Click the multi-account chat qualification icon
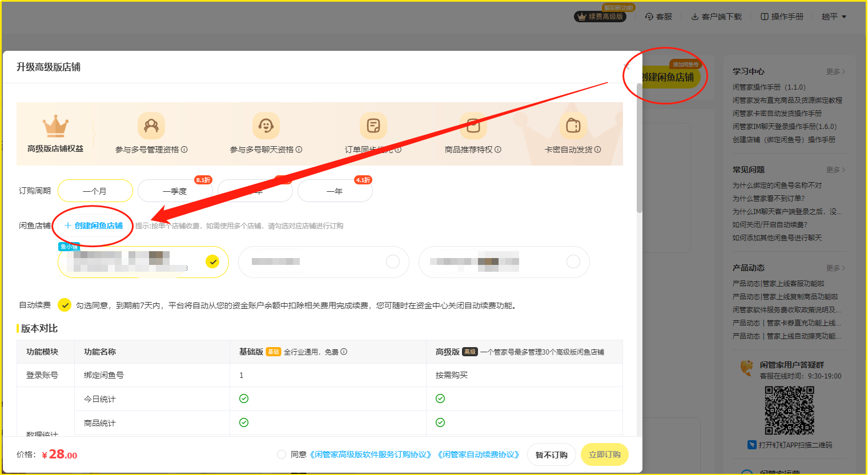Screen dimensions: 868x475 266,126
